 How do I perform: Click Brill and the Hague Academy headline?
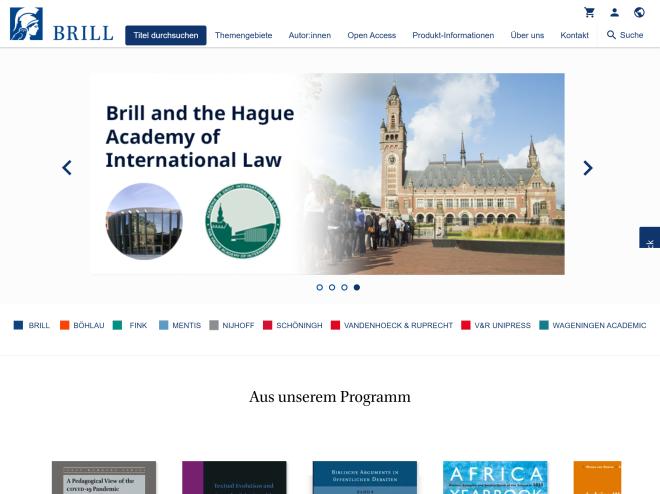tap(200, 136)
